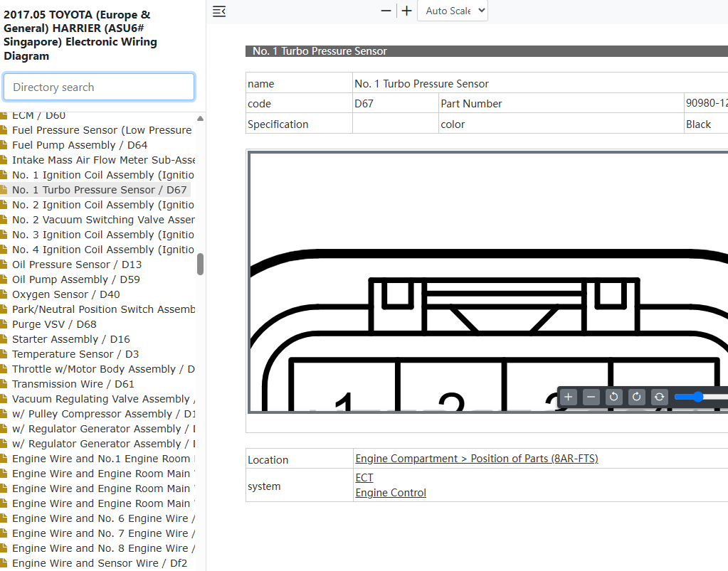The height and width of the screenshot is (571, 728).
Task: Click the directory list scrollbar thumb
Action: click(200, 264)
